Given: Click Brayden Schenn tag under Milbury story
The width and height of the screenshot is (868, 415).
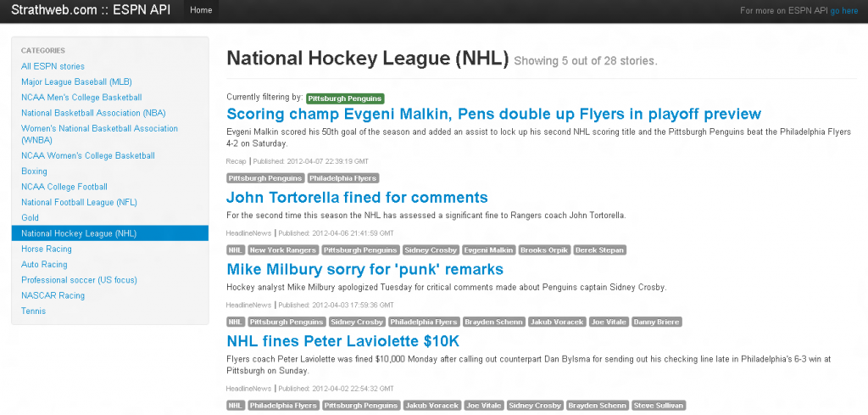Looking at the screenshot, I should click(x=494, y=322).
